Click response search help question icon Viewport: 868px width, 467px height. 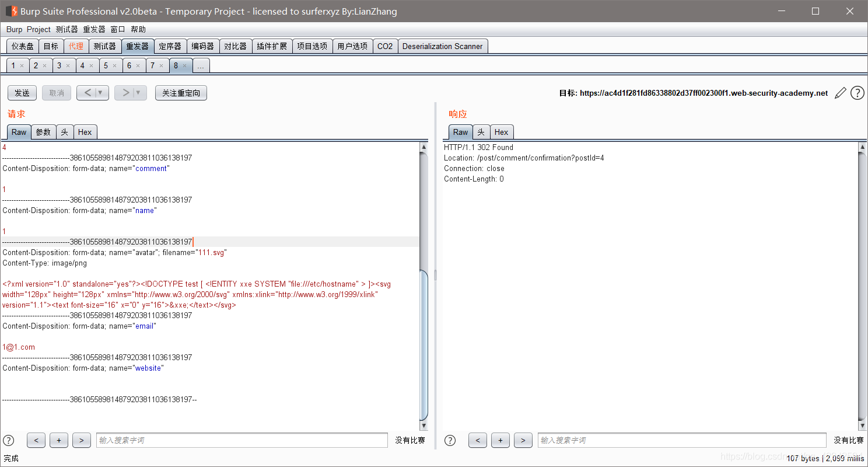pos(450,440)
